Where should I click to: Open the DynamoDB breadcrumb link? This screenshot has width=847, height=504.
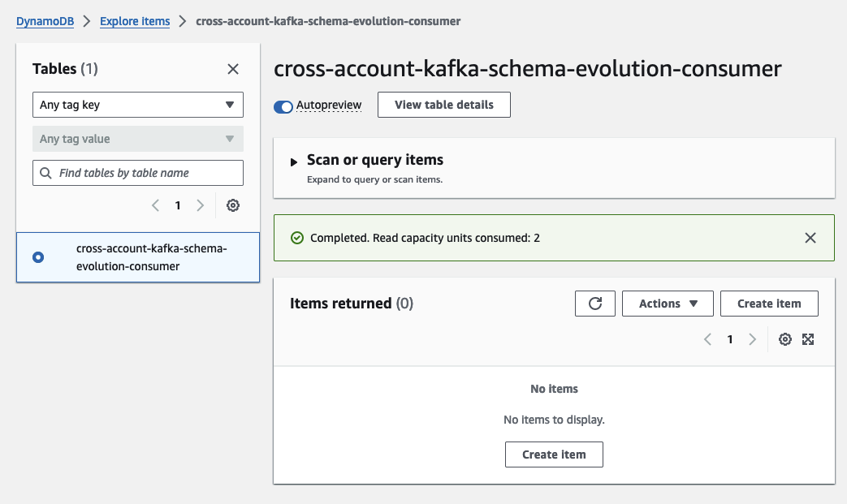pyautogui.click(x=45, y=21)
